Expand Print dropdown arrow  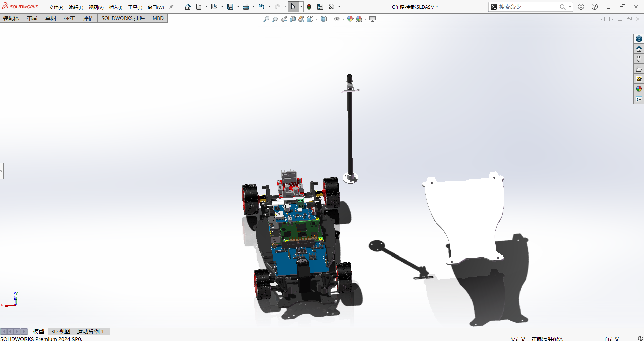[254, 7]
